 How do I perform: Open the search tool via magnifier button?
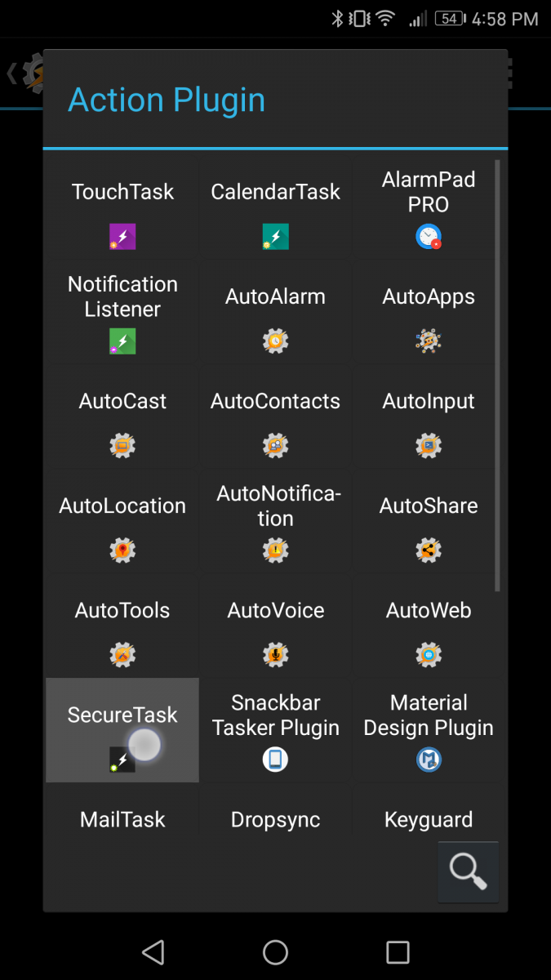(469, 871)
